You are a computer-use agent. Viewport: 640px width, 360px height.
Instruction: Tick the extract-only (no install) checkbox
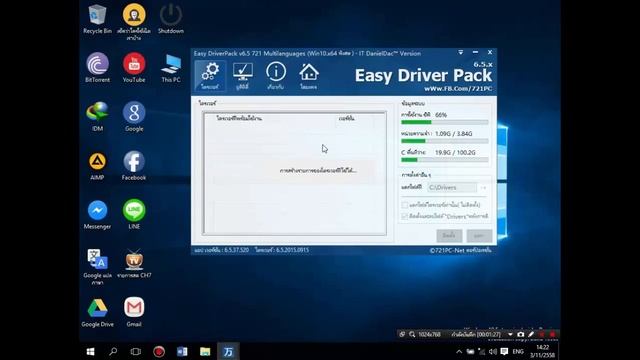[404, 205]
